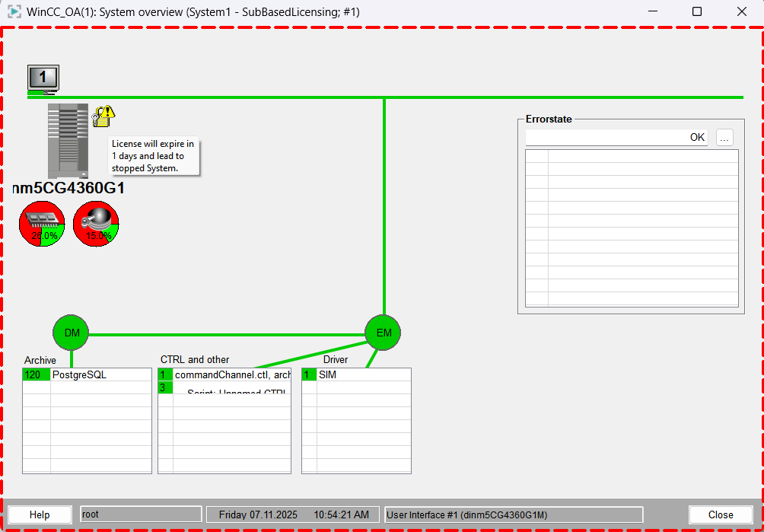Open the disk usage 15.0% gauge
764x532 pixels.
click(96, 224)
